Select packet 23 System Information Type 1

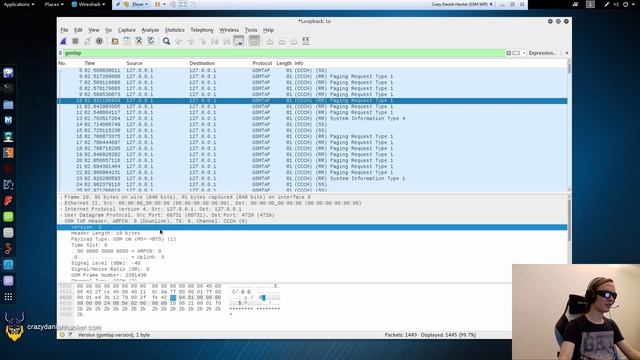312,178
